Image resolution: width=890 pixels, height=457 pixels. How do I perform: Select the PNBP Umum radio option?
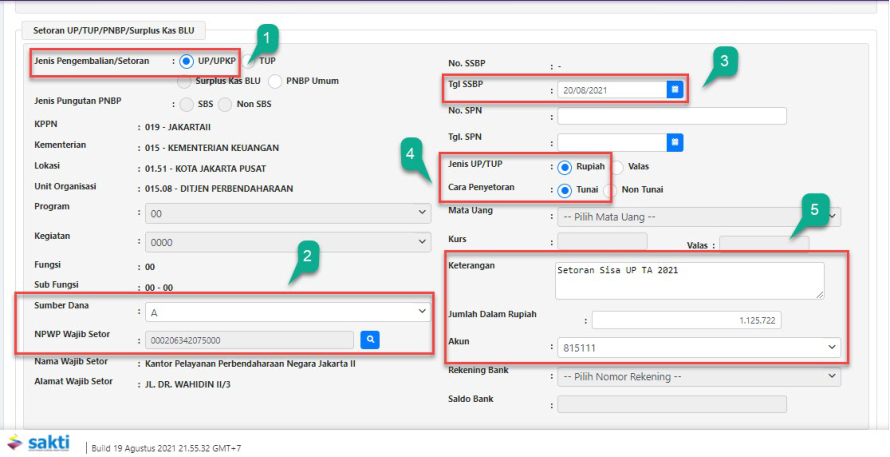click(276, 81)
